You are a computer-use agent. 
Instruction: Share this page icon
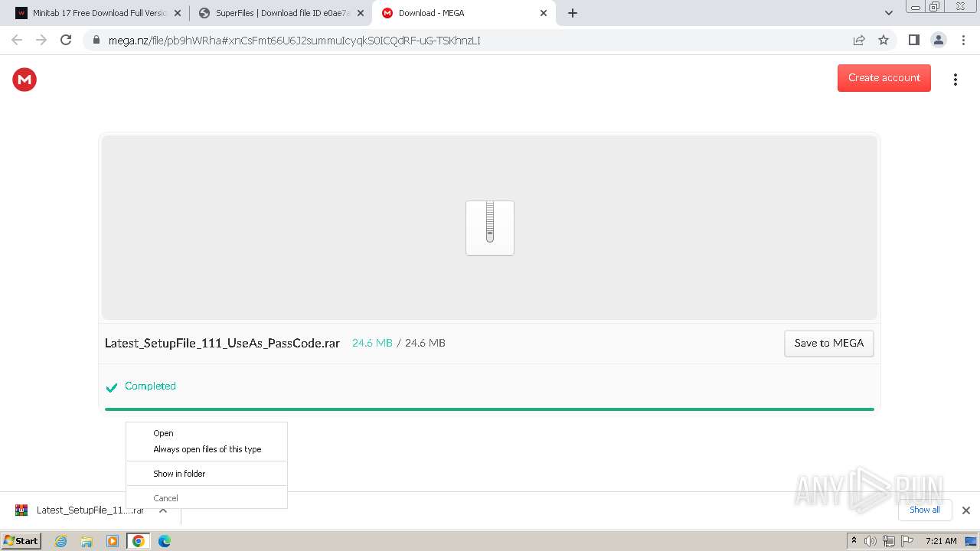point(859,41)
